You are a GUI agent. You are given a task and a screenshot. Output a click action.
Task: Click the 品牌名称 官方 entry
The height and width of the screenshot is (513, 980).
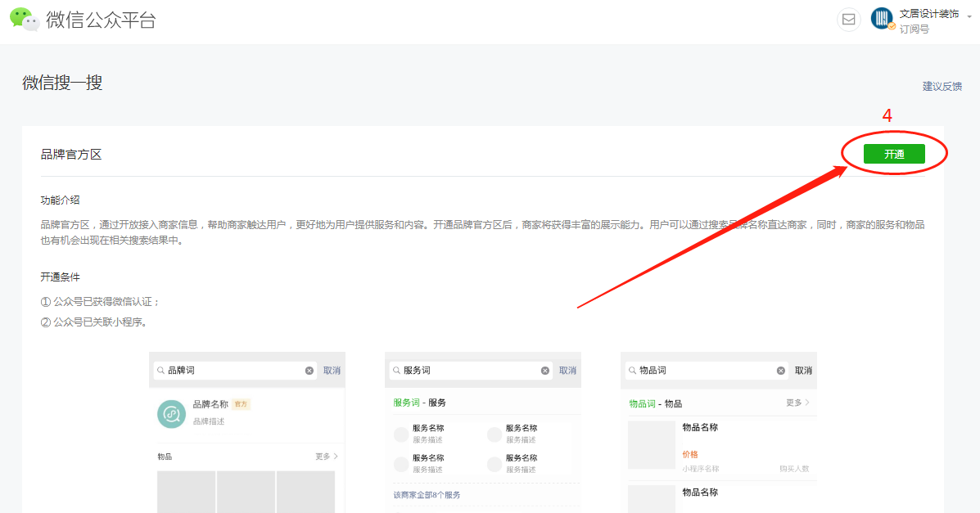pos(221,404)
